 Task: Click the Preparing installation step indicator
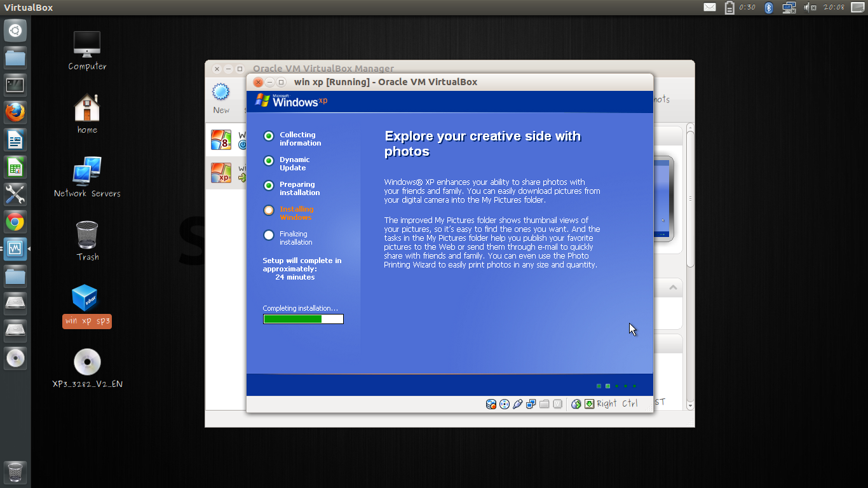coord(269,186)
